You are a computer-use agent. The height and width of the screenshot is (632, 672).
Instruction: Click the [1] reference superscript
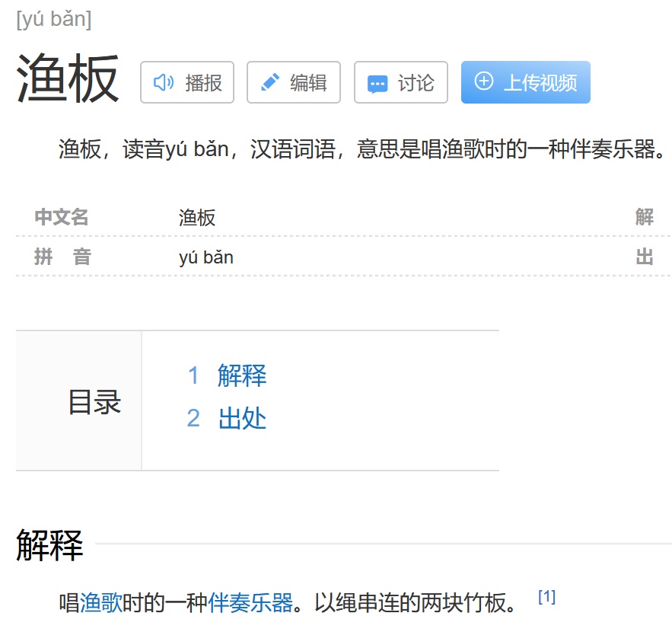click(x=546, y=597)
